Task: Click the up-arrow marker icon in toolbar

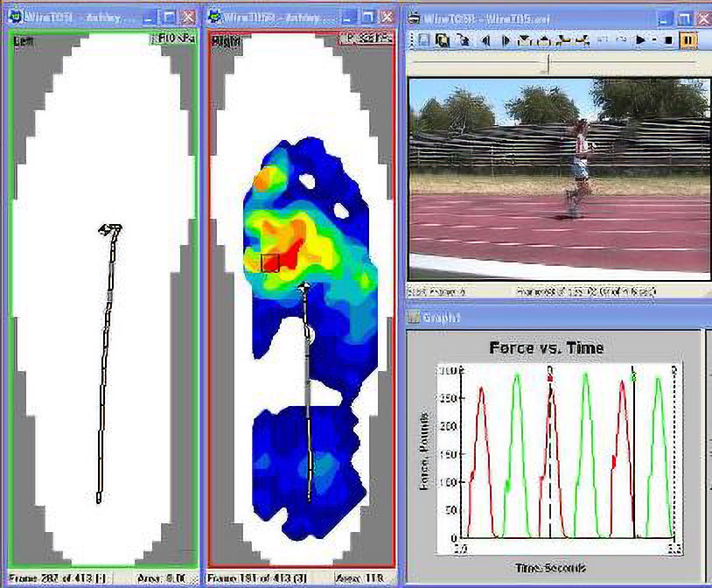Action: 543,40
